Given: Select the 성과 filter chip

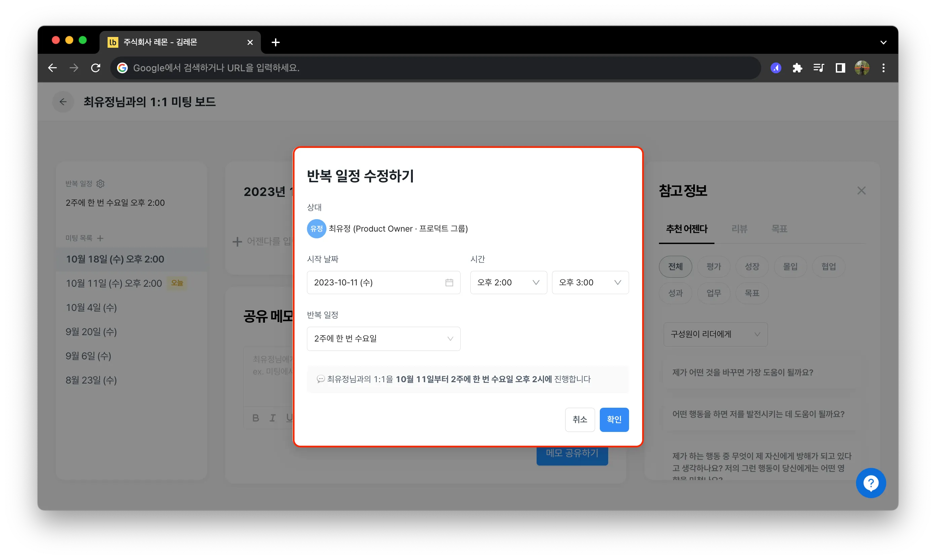Looking at the screenshot, I should (x=675, y=293).
